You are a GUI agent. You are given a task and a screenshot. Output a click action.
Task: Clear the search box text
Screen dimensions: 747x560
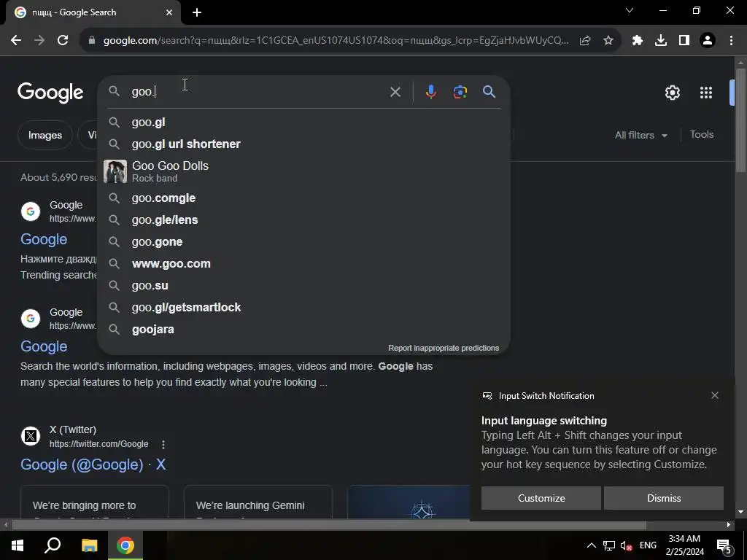click(x=395, y=92)
